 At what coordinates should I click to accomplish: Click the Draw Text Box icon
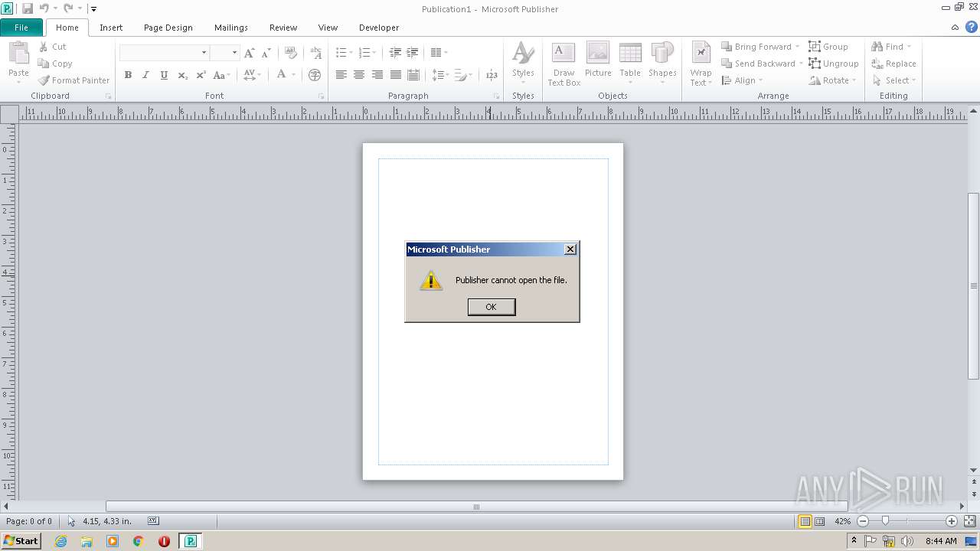pos(563,54)
